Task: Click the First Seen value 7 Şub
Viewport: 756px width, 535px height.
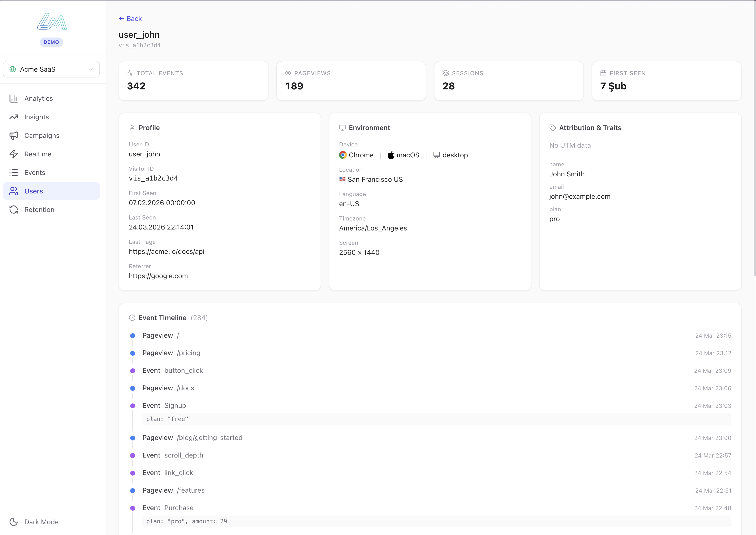Action: click(613, 86)
